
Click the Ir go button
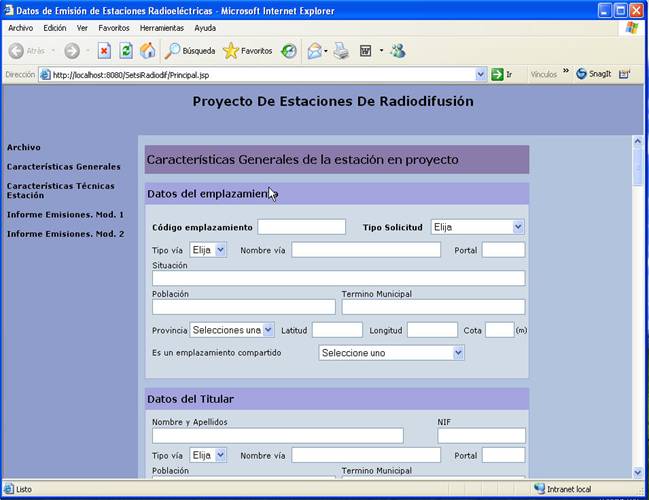502,74
